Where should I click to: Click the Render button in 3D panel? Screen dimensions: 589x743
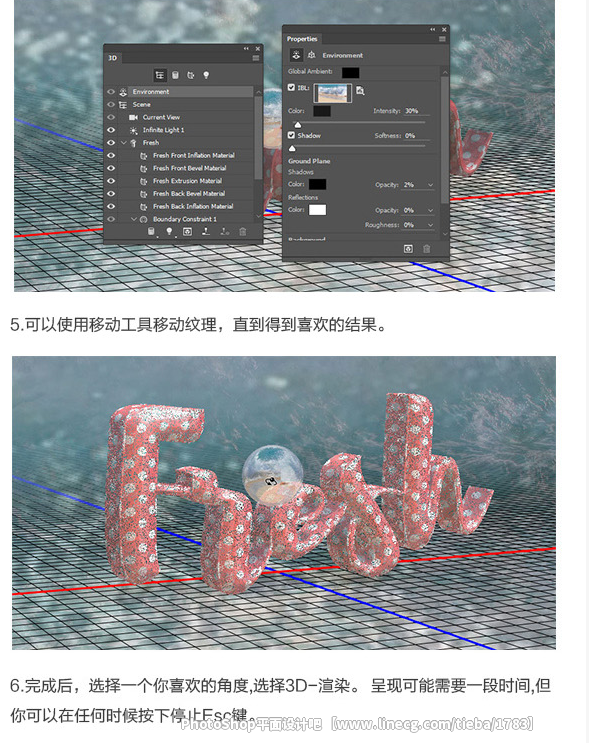click(188, 231)
